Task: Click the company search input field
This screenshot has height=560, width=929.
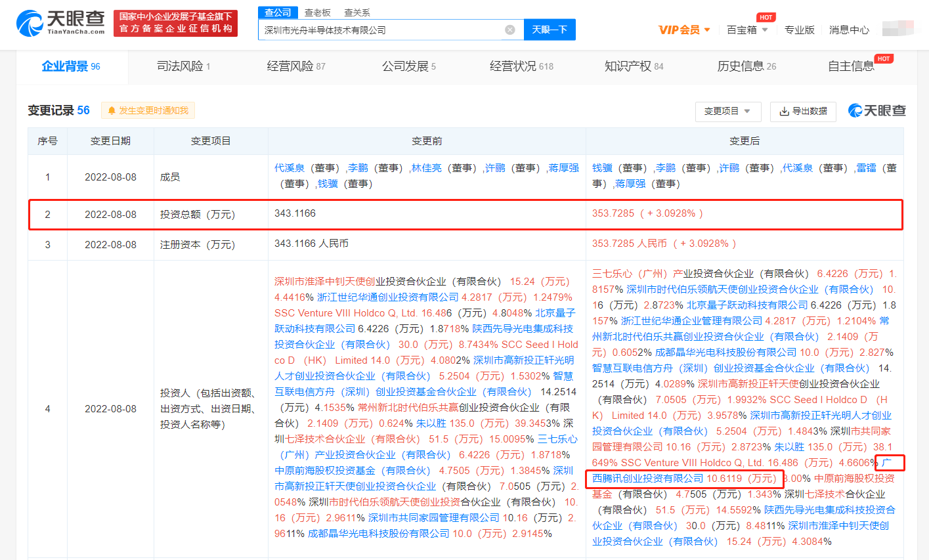Action: tap(381, 30)
